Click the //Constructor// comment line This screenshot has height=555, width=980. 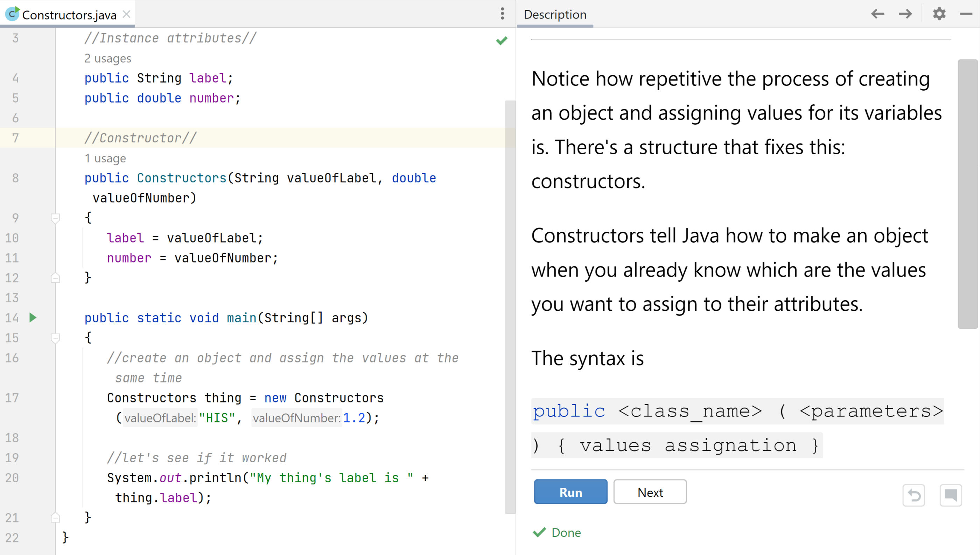pos(140,138)
